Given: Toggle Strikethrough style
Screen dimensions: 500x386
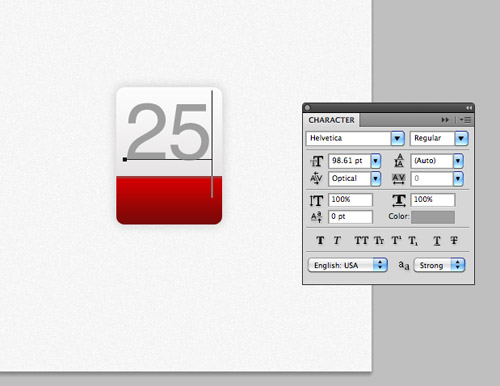Looking at the screenshot, I should pyautogui.click(x=454, y=240).
